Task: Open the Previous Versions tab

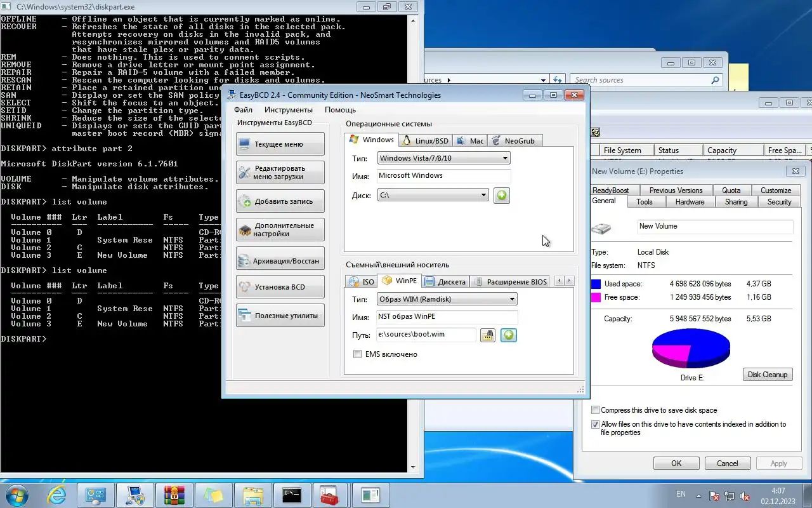Action: 676,190
